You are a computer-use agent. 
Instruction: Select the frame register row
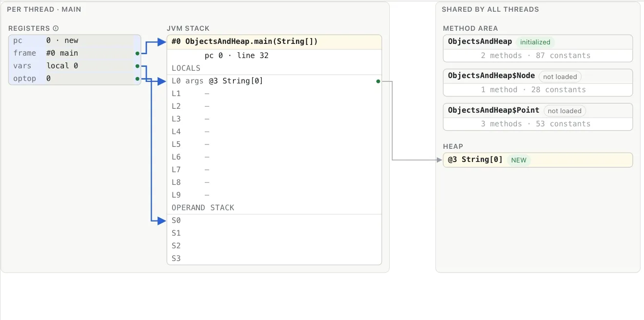coord(75,53)
